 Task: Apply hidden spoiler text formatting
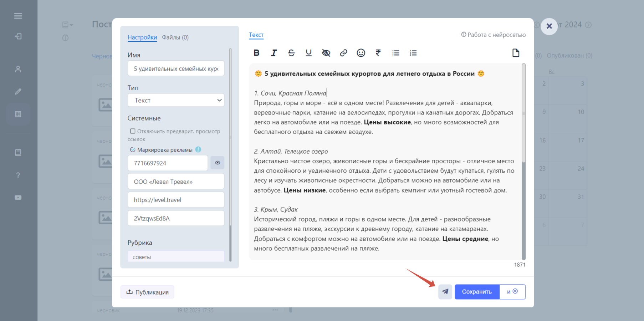click(x=326, y=53)
